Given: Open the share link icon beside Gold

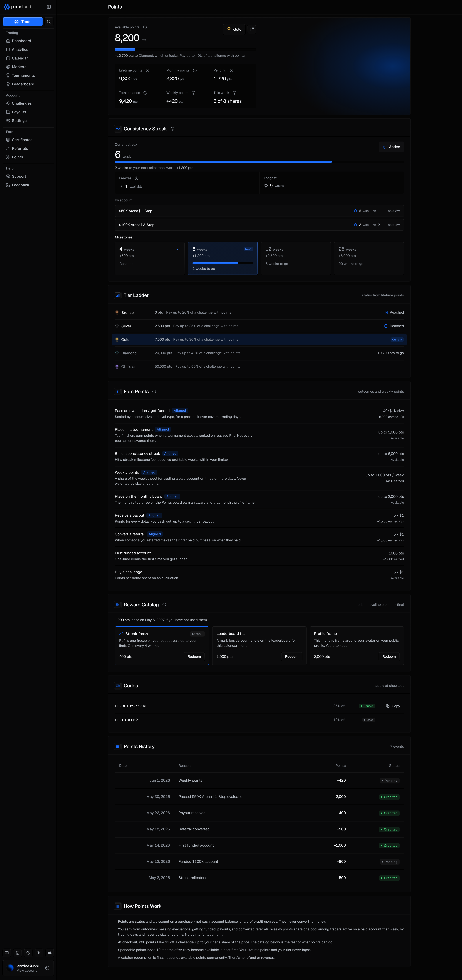Looking at the screenshot, I should [x=252, y=29].
